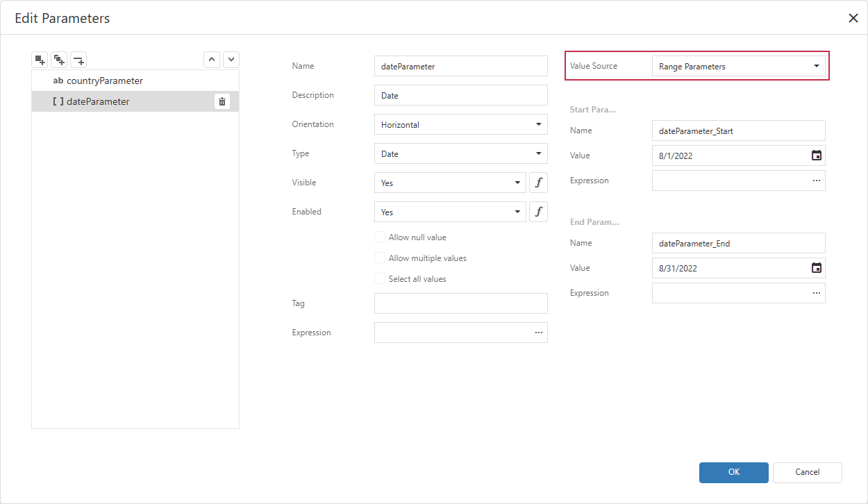Open the Visible expression editor f button
Viewport: 868px width, 504px height.
[538, 183]
